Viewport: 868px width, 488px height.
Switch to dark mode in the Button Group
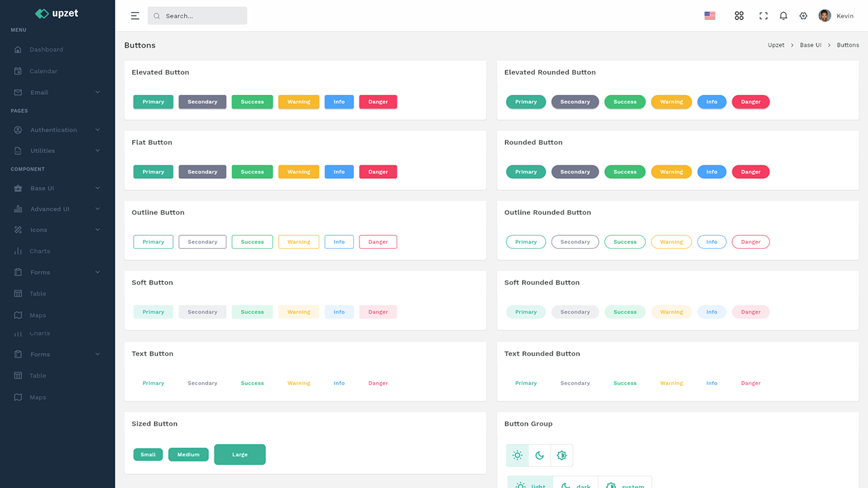click(x=539, y=455)
